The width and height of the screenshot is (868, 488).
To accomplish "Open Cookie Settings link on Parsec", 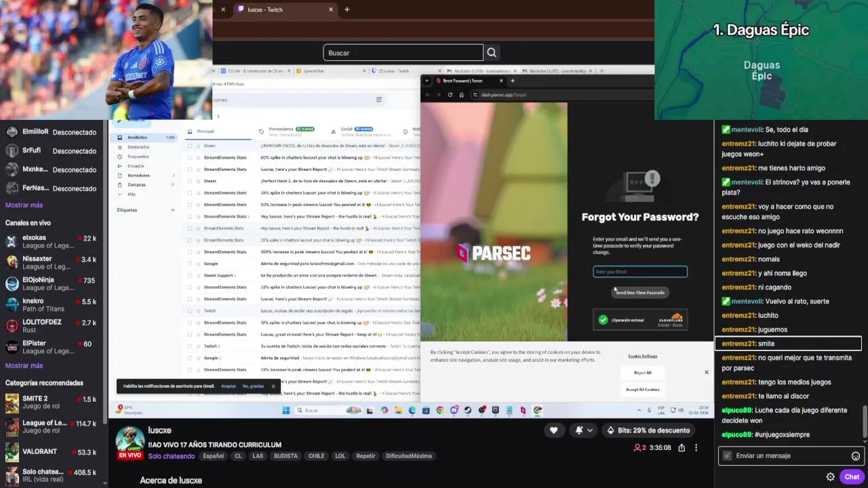I will point(642,356).
